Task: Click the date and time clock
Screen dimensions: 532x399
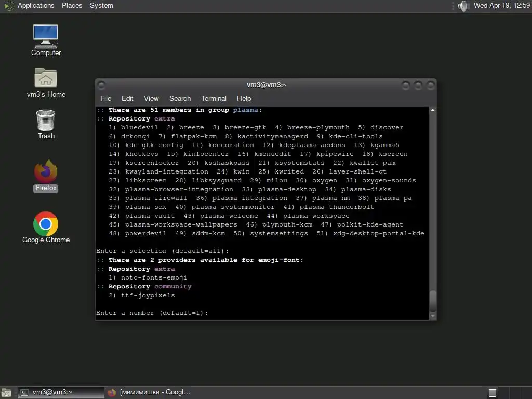Action: [x=501, y=5]
